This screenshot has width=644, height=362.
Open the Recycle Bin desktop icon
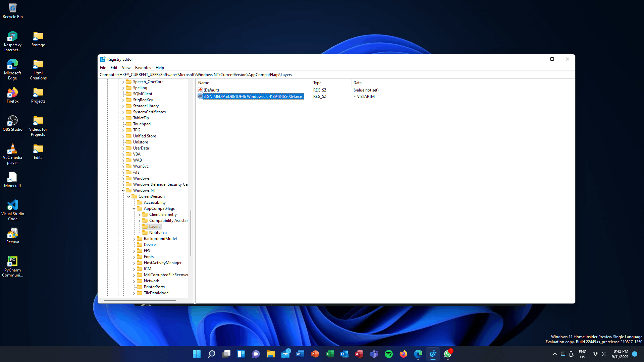(x=12, y=10)
